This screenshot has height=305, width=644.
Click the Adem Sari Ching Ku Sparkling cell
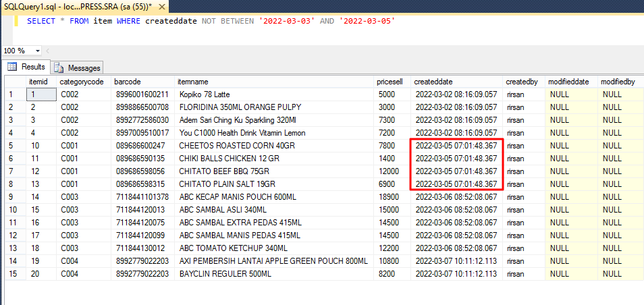pos(274,120)
